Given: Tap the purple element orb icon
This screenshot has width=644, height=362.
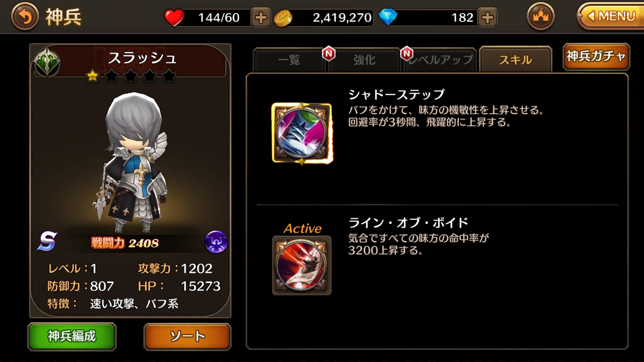Looking at the screenshot, I should [216, 242].
